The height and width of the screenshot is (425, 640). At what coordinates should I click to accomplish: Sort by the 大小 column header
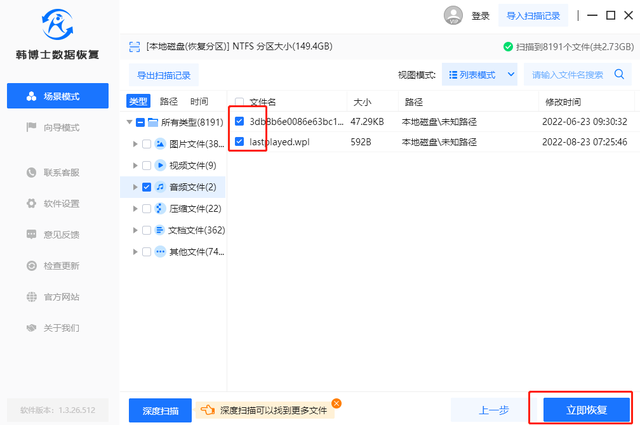click(362, 102)
